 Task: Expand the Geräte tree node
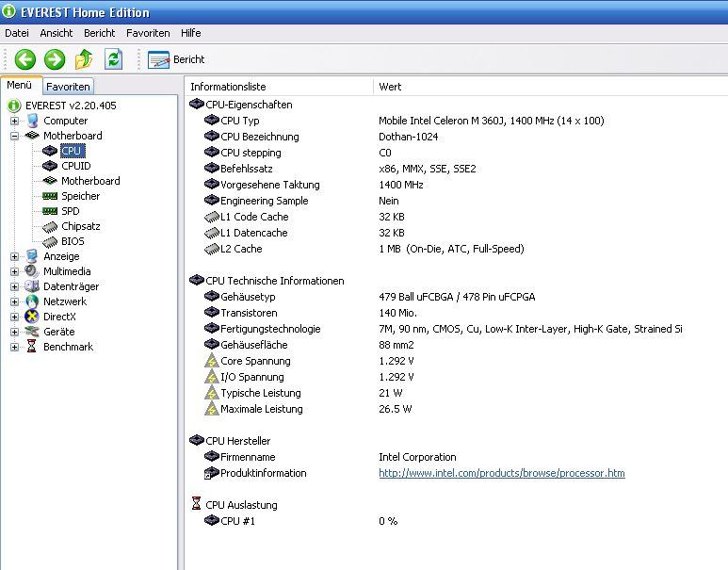click(14, 332)
